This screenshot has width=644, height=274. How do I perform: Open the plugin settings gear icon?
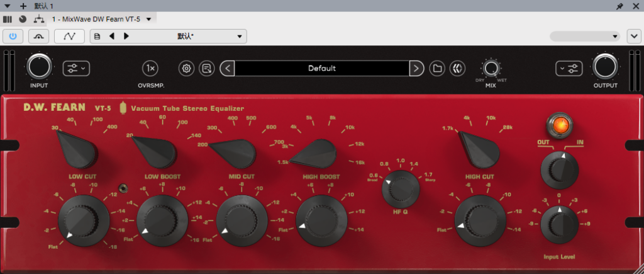[x=186, y=68]
